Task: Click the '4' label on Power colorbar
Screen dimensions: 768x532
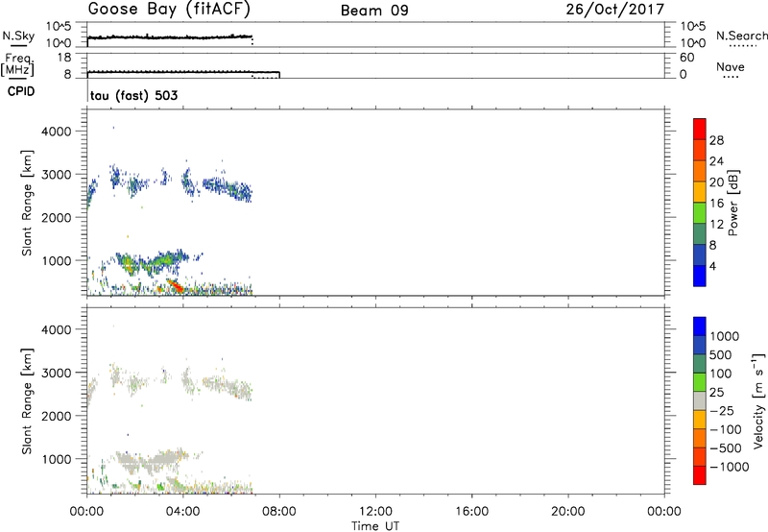Action: pos(713,266)
